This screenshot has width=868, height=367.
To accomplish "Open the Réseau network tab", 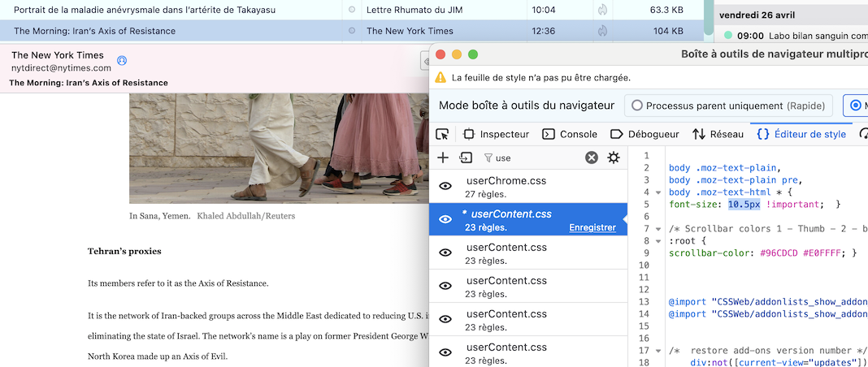I will [718, 134].
